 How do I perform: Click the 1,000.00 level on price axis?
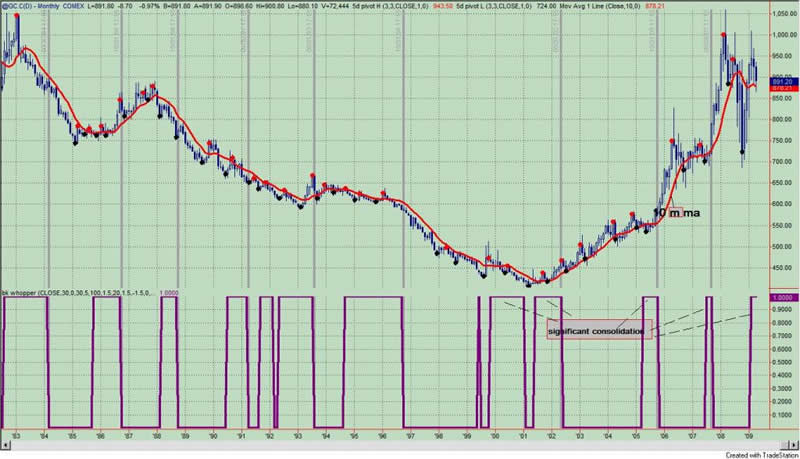click(781, 34)
